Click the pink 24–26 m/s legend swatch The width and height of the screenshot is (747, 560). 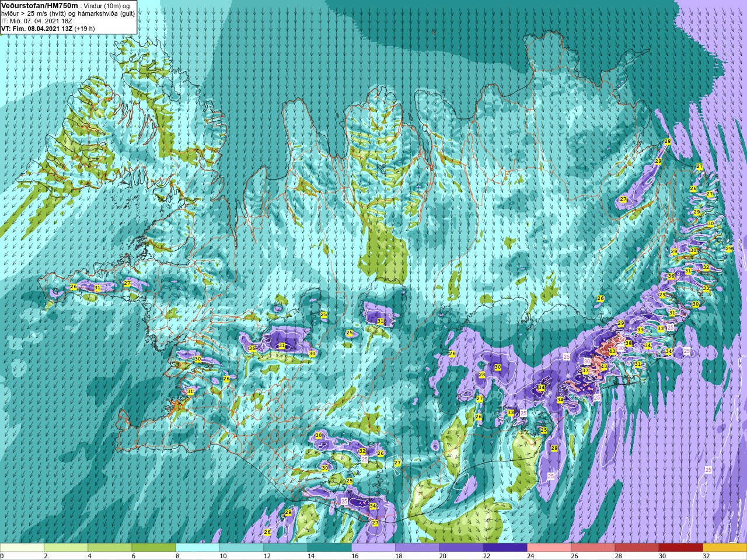(549, 548)
